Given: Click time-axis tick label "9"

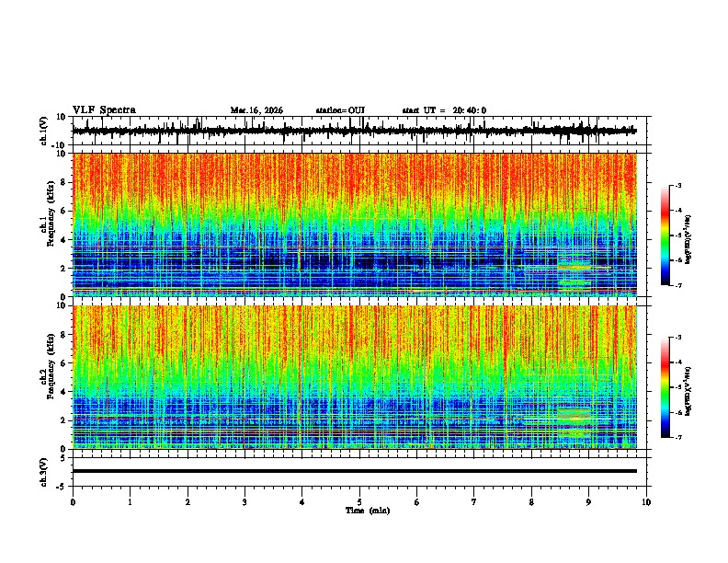Looking at the screenshot, I should (588, 501).
